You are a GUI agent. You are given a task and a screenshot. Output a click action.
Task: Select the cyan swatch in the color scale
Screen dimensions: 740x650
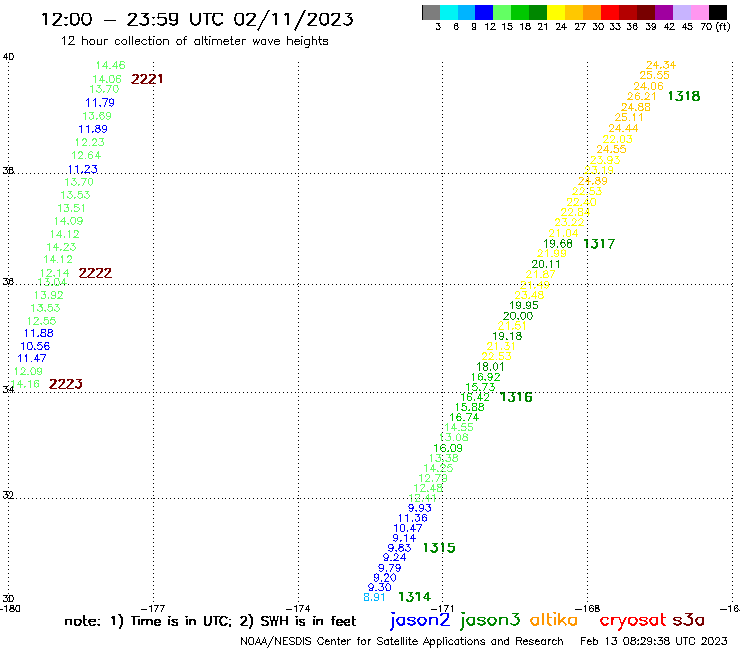449,12
